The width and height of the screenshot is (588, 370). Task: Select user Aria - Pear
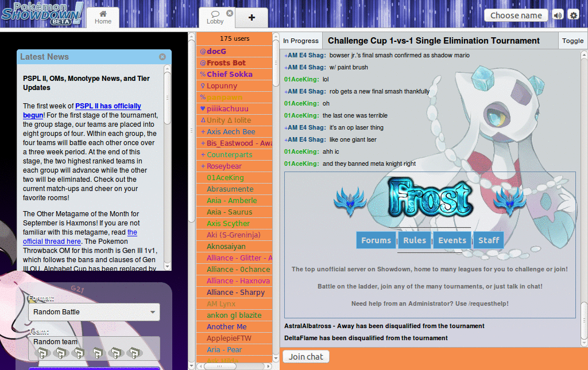[x=234, y=350]
